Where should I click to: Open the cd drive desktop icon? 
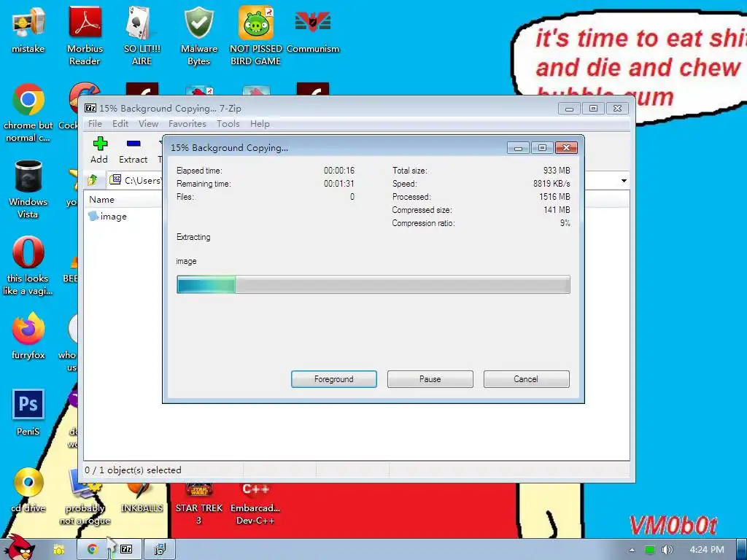click(28, 489)
